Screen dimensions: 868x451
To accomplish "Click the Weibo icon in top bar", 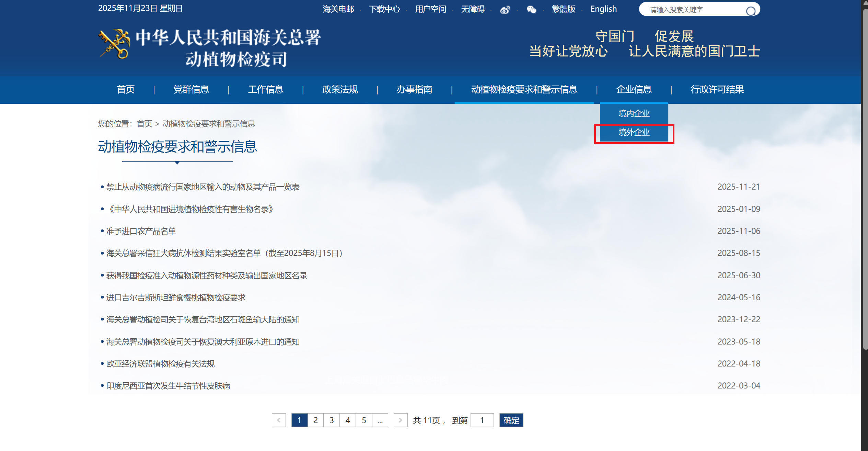I will (505, 10).
